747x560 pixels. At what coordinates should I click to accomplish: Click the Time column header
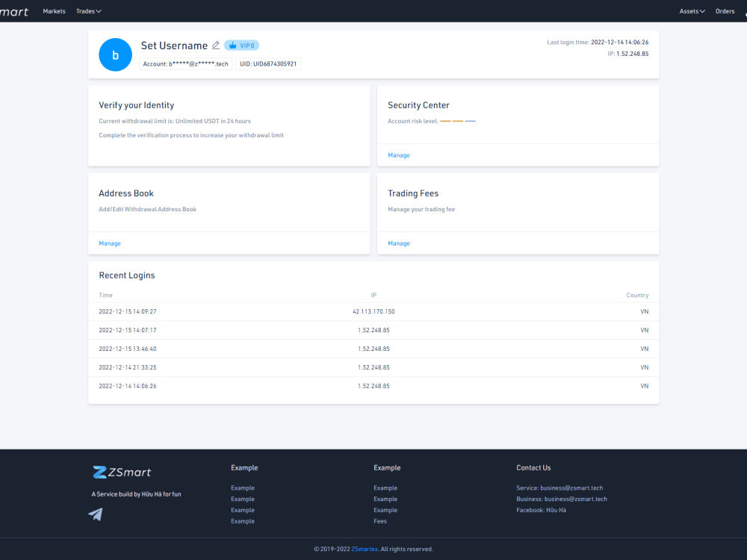(106, 295)
